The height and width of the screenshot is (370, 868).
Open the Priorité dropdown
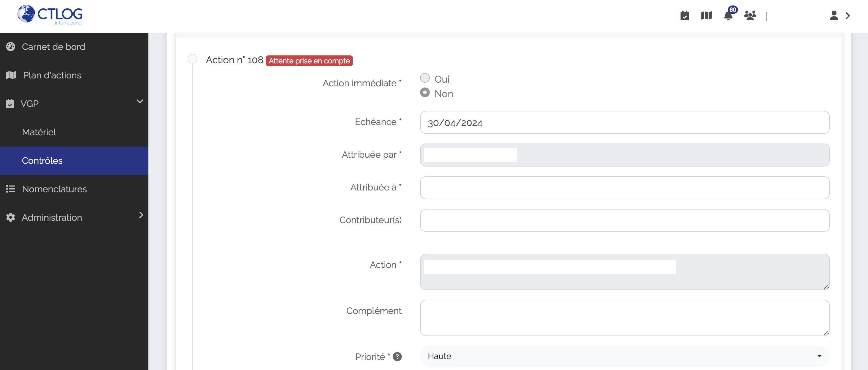(x=624, y=356)
